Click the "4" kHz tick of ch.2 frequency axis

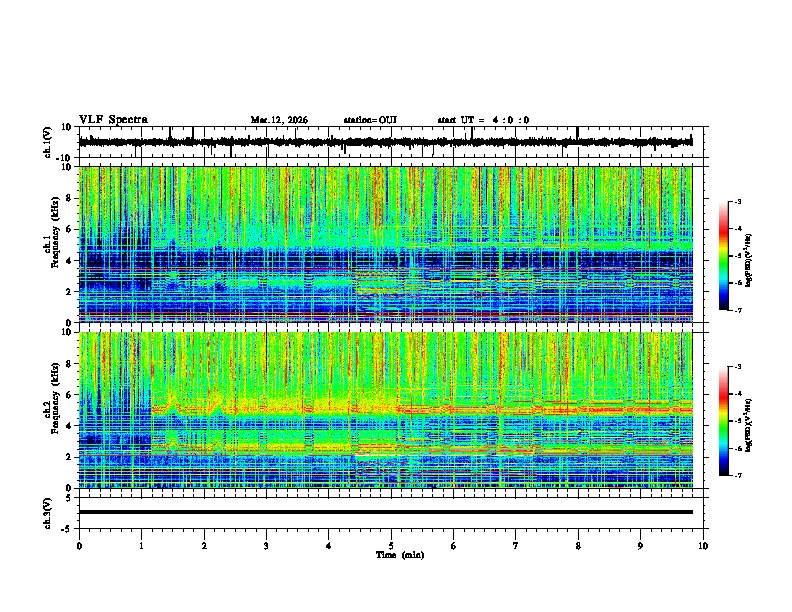point(70,426)
